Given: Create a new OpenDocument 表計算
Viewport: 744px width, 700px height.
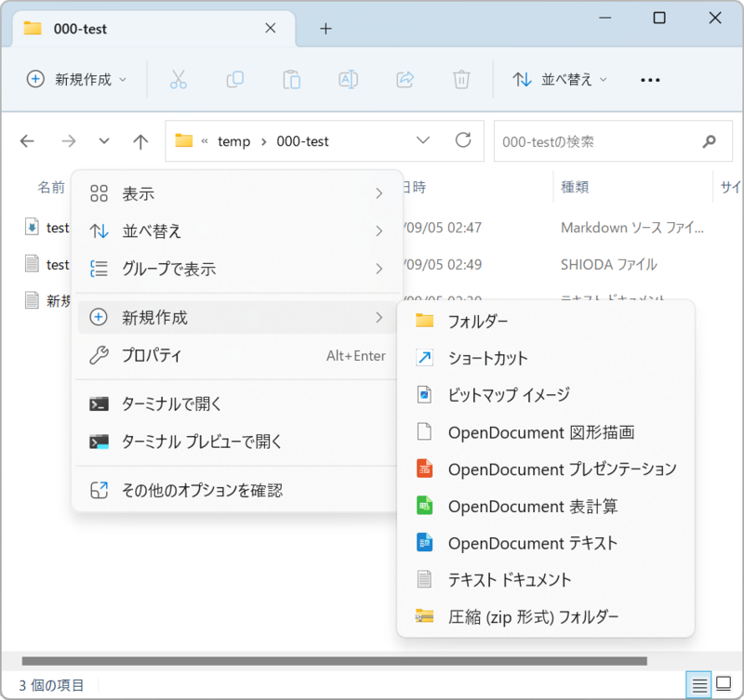Looking at the screenshot, I should [546, 506].
